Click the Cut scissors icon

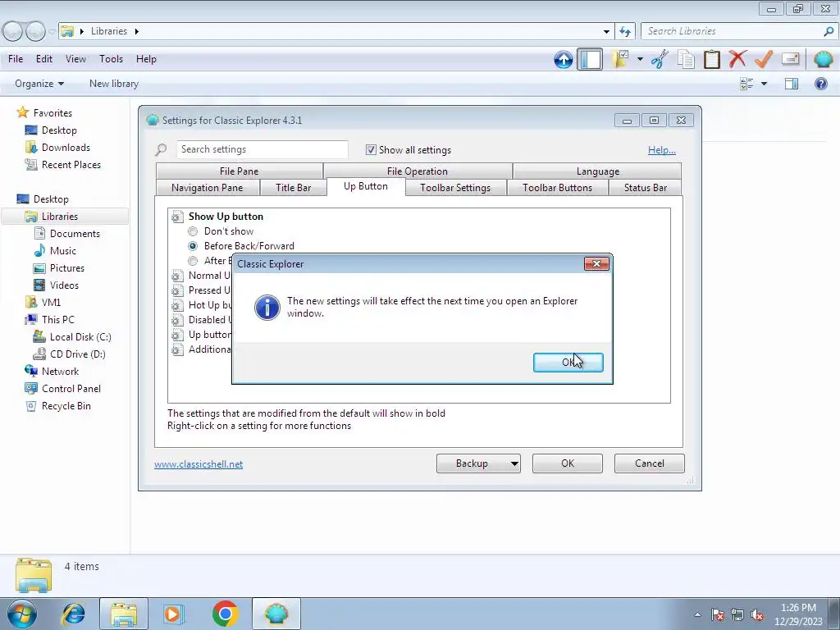click(x=660, y=59)
